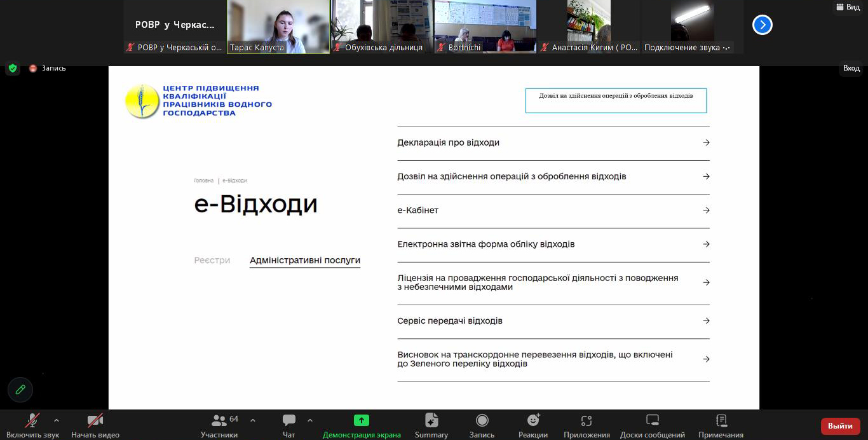868x440 pixels.
Task: Click the Центр підвищення кваліфікації logo
Action: pos(199,101)
